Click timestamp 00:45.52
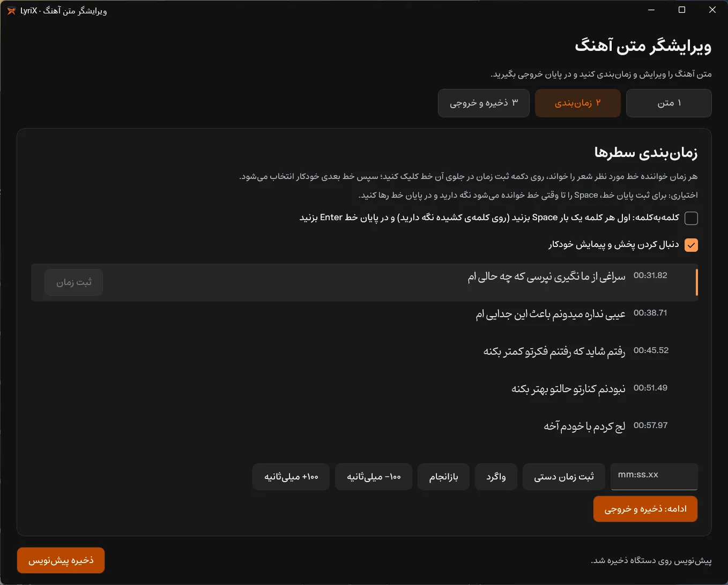Viewport: 728px width, 585px height. pyautogui.click(x=651, y=350)
